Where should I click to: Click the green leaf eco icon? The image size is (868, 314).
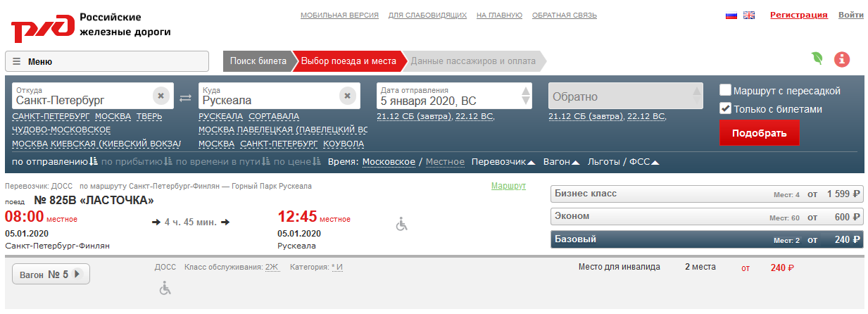pos(817,59)
